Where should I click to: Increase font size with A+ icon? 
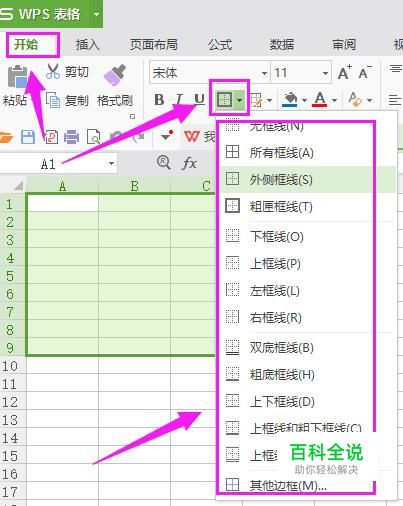coord(344,72)
